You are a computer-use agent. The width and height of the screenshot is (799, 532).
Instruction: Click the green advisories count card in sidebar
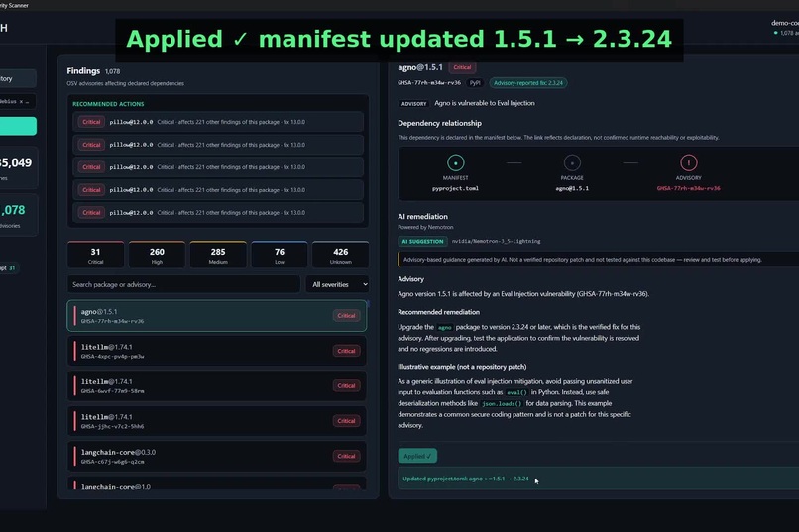tap(19, 215)
